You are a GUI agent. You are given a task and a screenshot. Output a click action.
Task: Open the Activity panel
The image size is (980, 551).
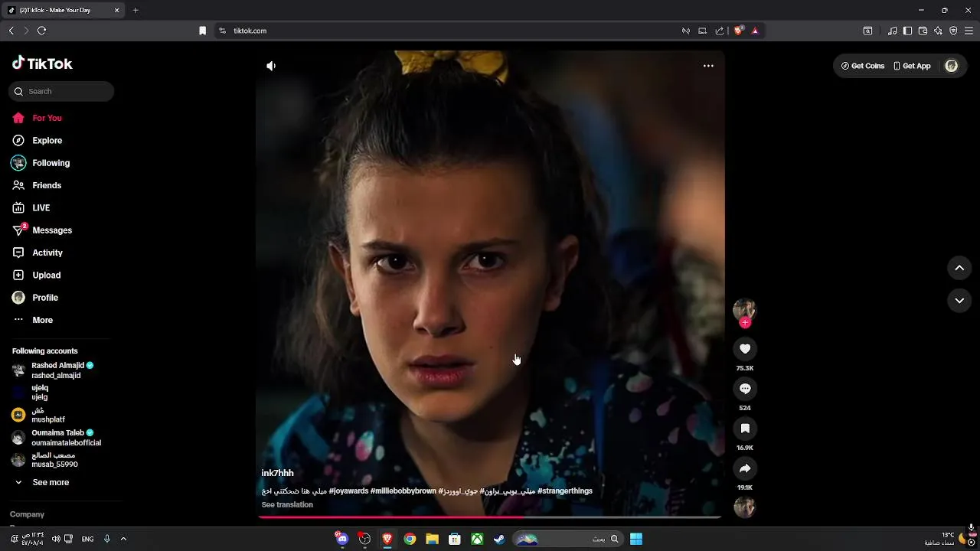(x=38, y=253)
